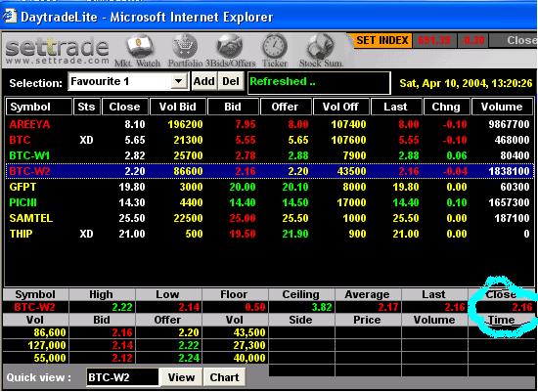Open the Portfolio basket icon
This screenshot has width=538, height=392.
(185, 51)
